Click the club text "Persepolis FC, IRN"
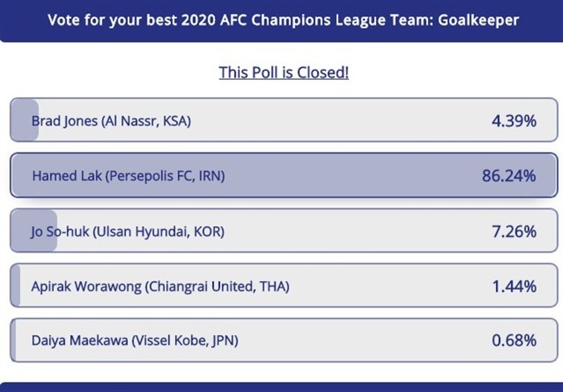This screenshot has width=563, height=392. click(165, 176)
